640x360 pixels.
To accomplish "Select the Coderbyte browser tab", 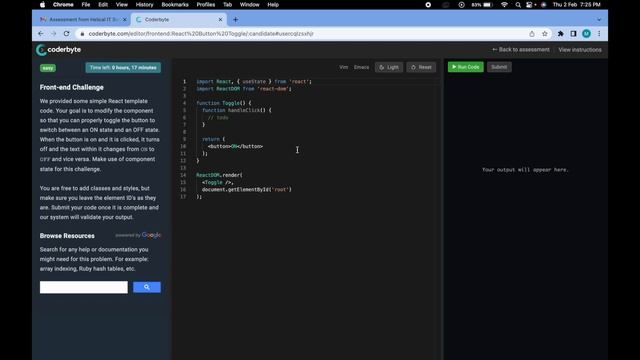I will click(x=179, y=20).
